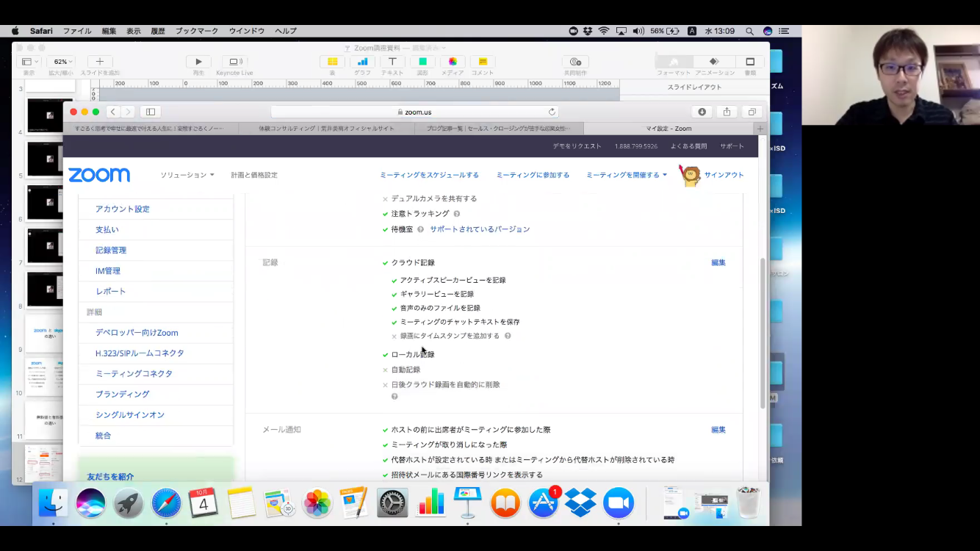Viewport: 980px width, 551px height.
Task: Open the Zoom app from the Dock
Action: coord(619,503)
